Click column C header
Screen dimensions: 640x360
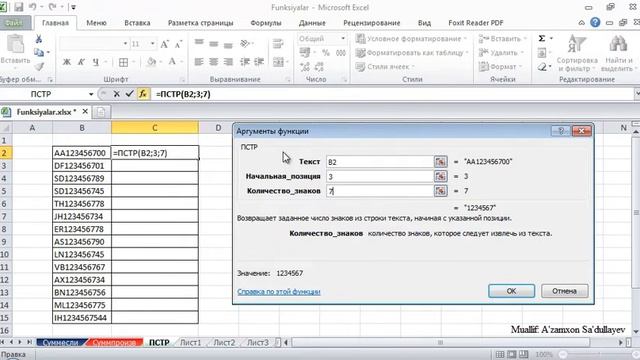coord(155,128)
